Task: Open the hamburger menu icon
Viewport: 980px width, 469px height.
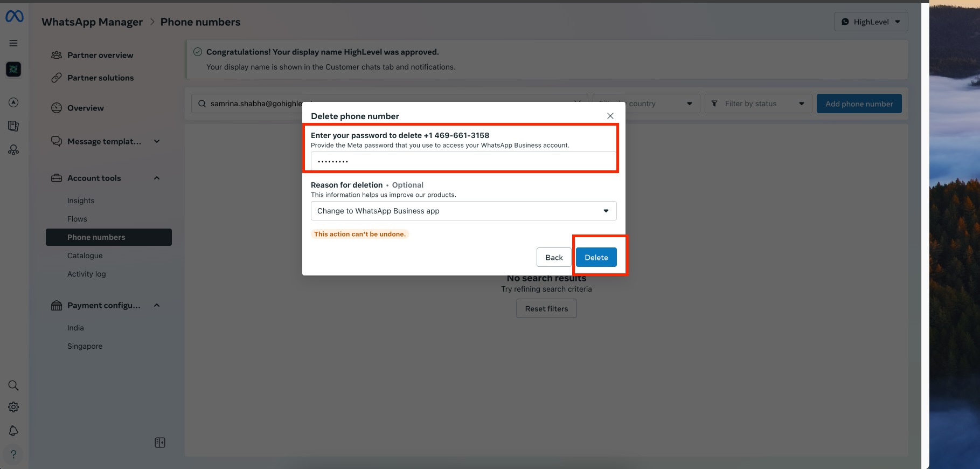Action: point(13,43)
